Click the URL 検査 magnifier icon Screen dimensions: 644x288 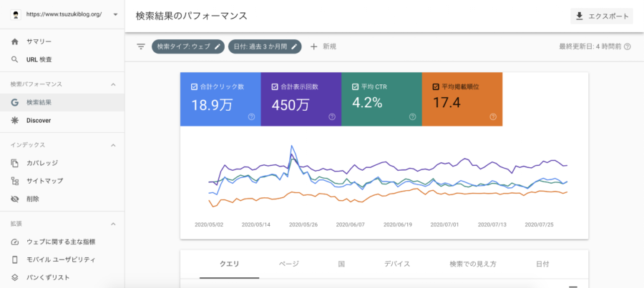tap(15, 59)
